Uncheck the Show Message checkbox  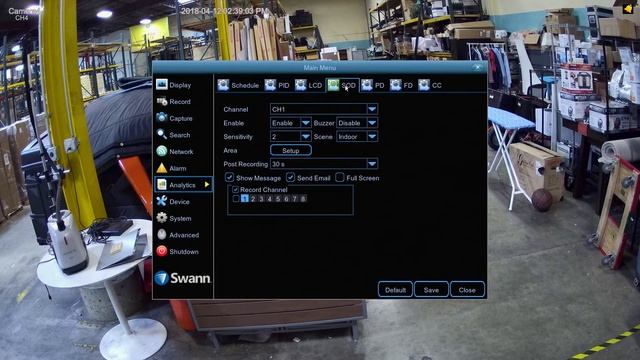pos(229,178)
